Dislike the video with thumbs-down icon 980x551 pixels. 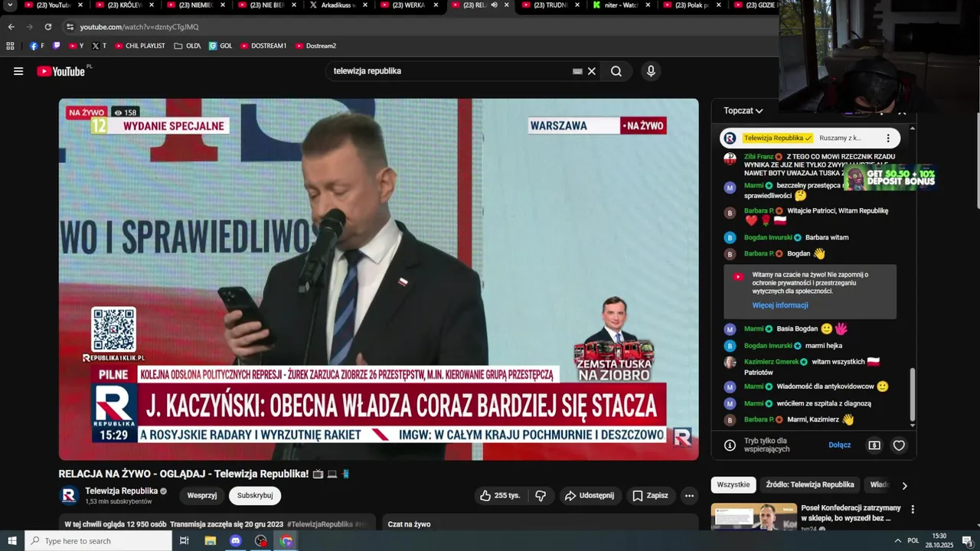point(541,496)
